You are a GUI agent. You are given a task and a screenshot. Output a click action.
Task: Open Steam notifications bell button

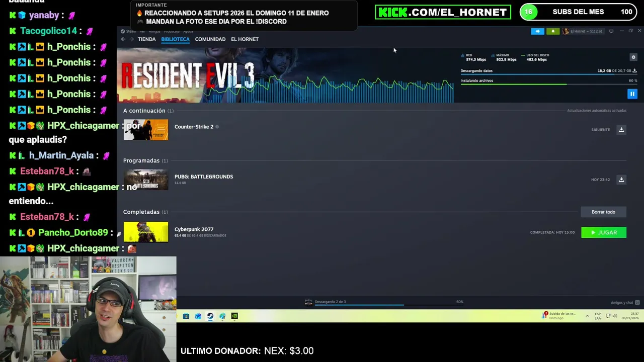[553, 31]
